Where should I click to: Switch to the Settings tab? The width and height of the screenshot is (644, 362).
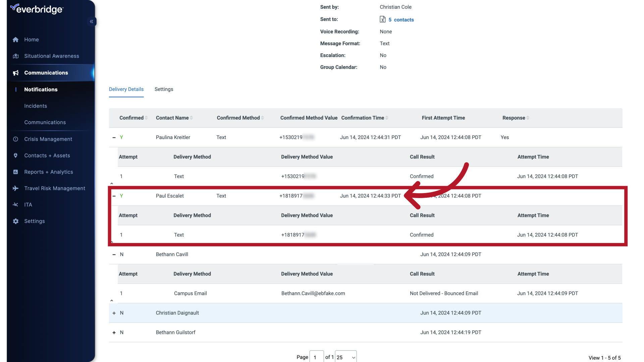[164, 89]
